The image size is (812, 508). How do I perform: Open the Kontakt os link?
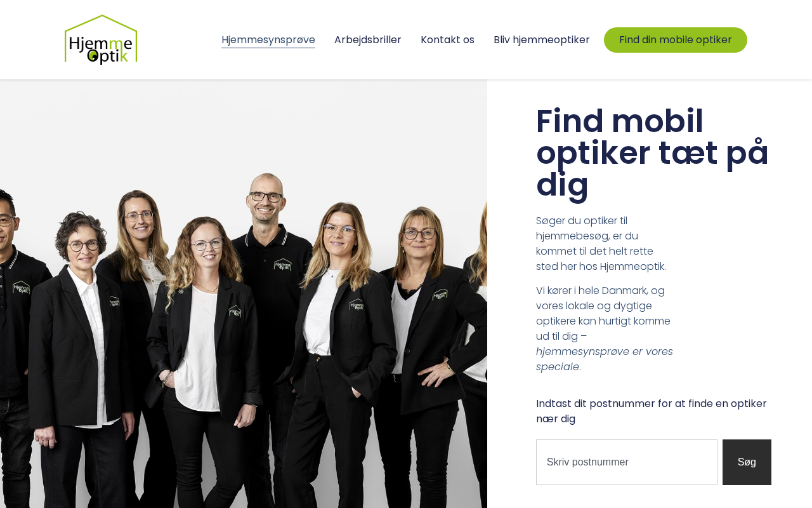point(447,40)
